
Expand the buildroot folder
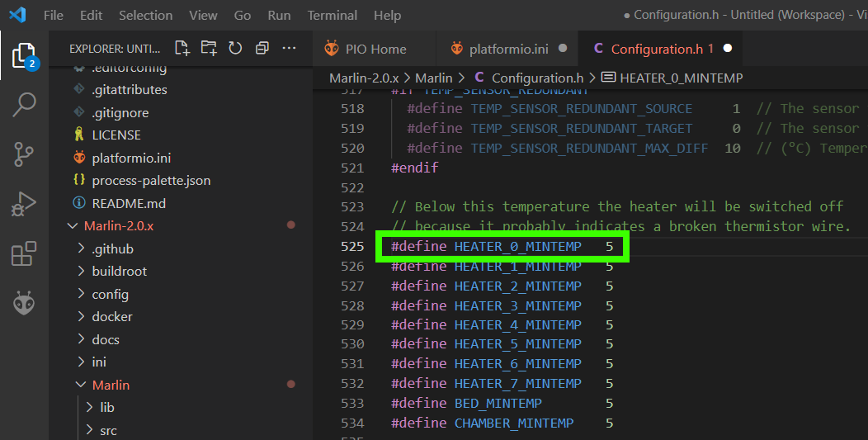pos(119,271)
